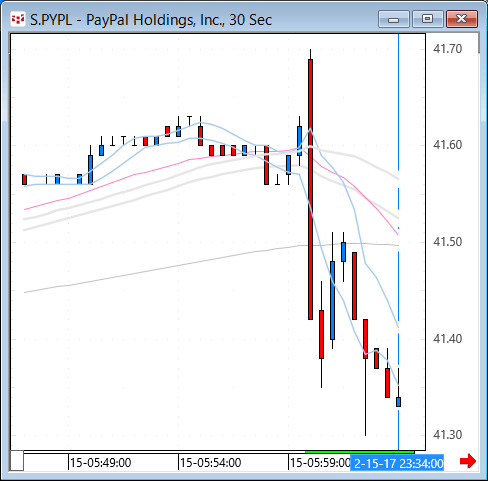Click the tallest red candlestick near 41.70

(x=310, y=189)
